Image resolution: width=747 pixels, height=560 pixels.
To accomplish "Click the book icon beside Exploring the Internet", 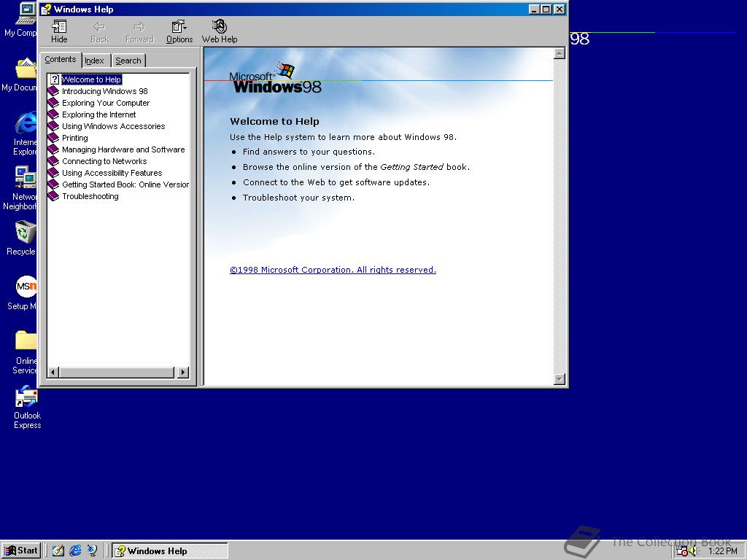I will 54,114.
